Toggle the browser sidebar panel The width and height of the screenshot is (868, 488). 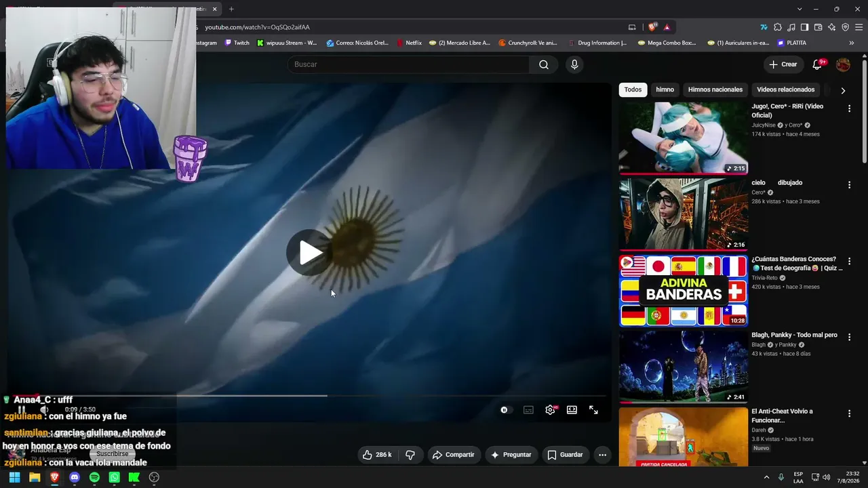tap(804, 27)
